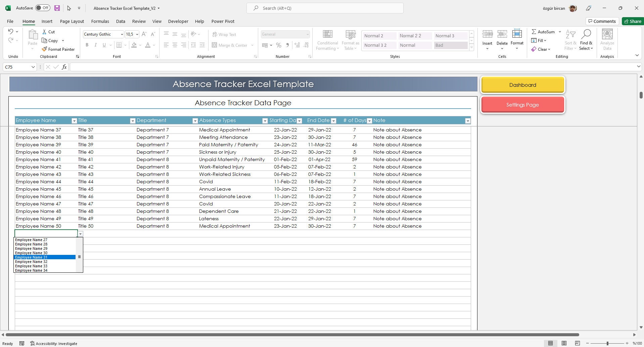Apply Bold formatting
Viewport: 644px width, 347px height.
pyautogui.click(x=87, y=45)
